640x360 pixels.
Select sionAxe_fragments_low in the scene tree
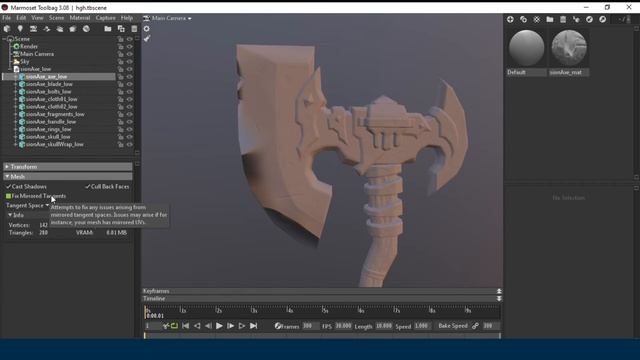(55, 114)
